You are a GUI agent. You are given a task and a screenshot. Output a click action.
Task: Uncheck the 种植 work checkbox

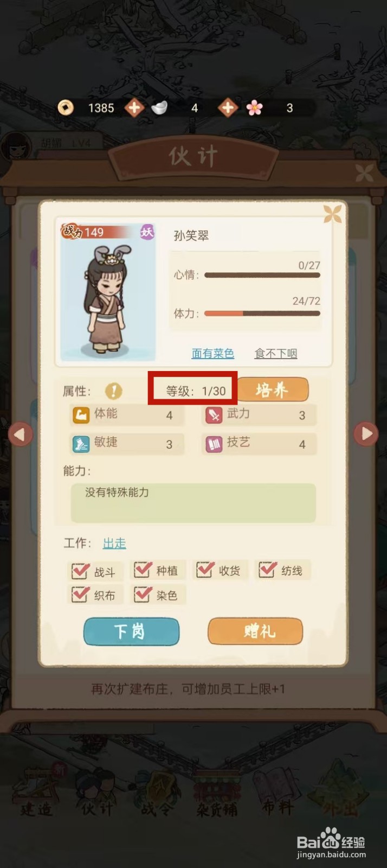(143, 570)
